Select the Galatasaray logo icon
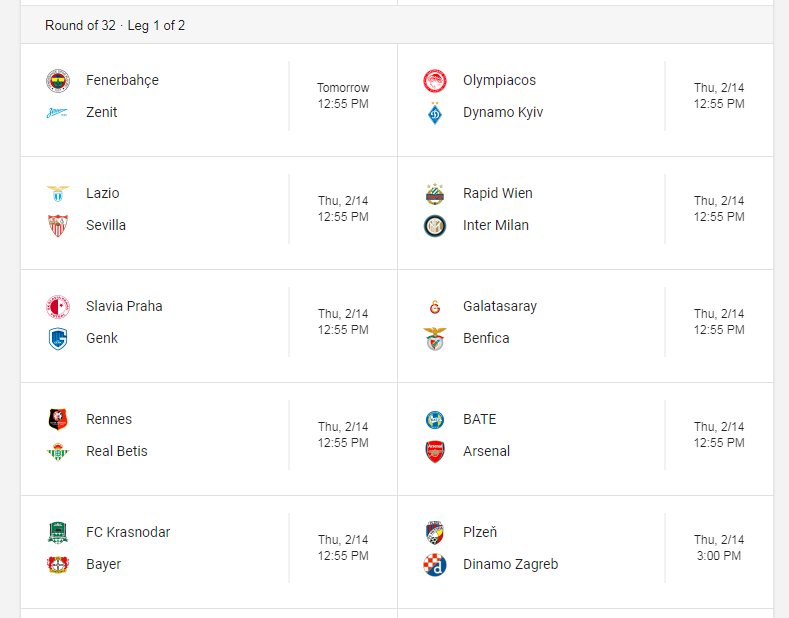The image size is (789, 618). pyautogui.click(x=435, y=306)
